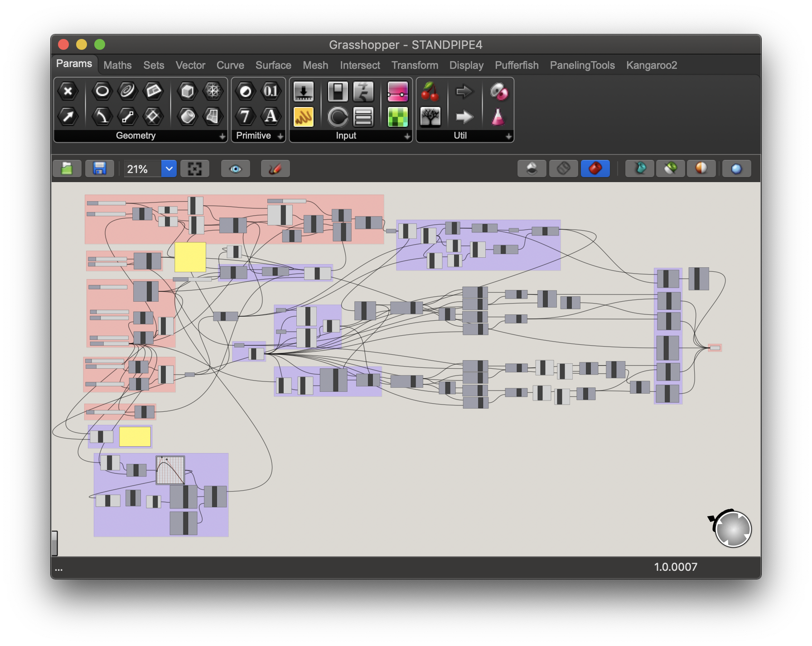Select the Point parameter in Geometry
812x646 pixels.
68,92
